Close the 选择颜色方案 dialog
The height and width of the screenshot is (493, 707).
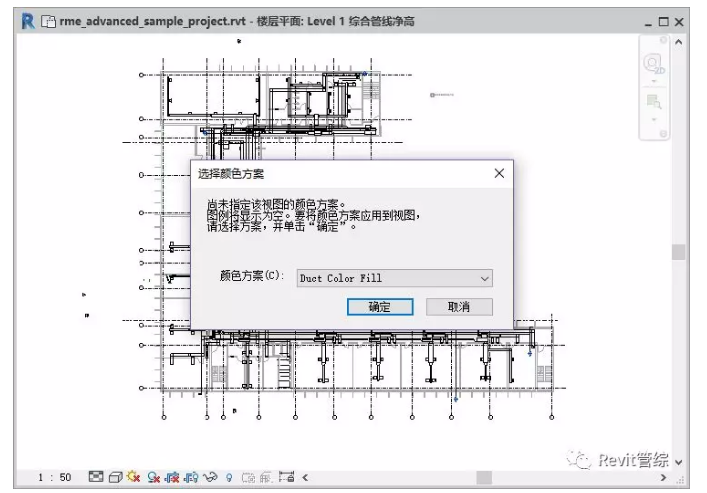point(499,173)
